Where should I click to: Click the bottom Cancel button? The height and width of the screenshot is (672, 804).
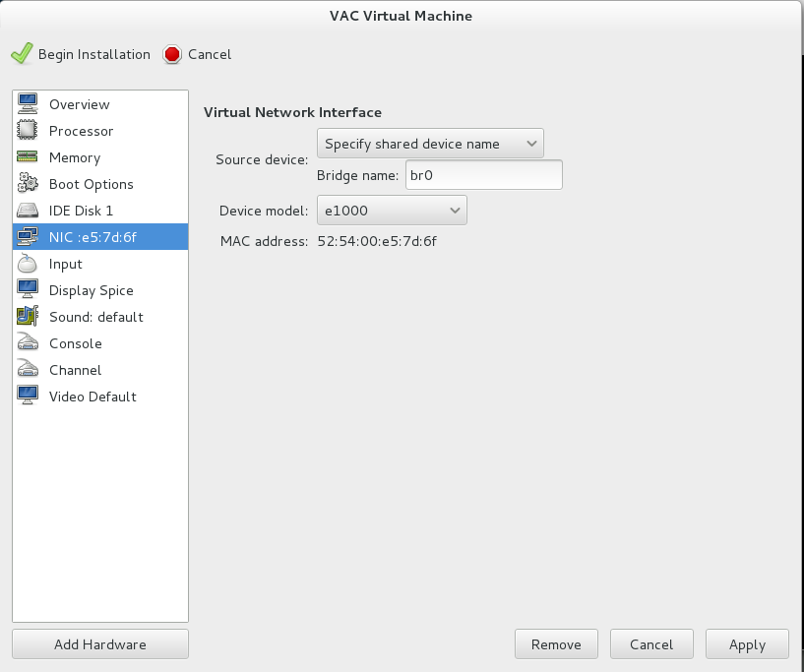pos(651,644)
